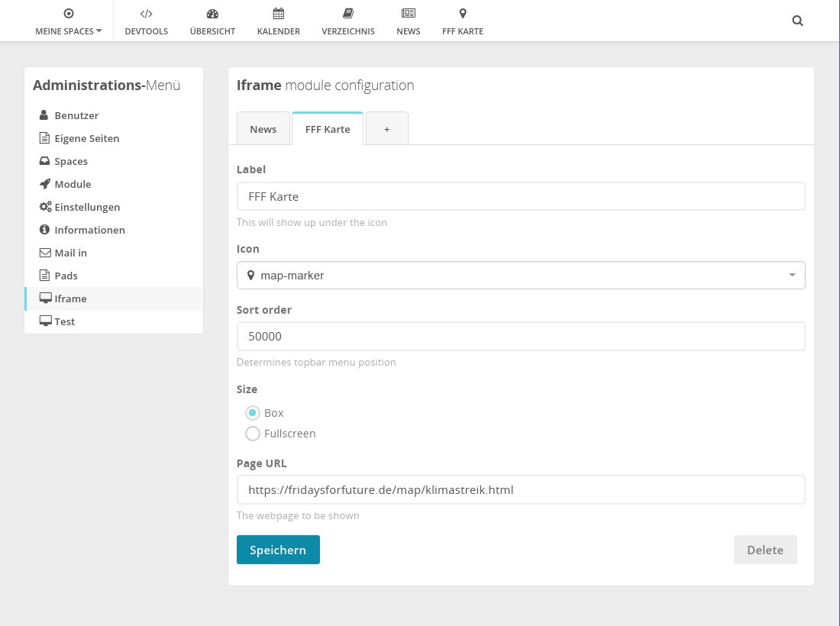This screenshot has width=840, height=626.
Task: Open the Verzeichnis book icon
Action: tap(348, 14)
